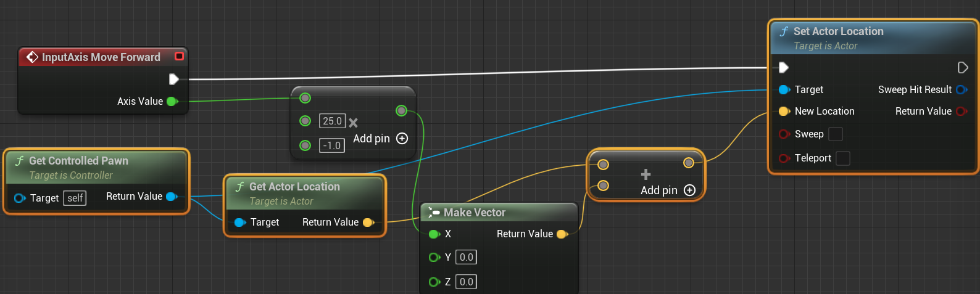Image resolution: width=980 pixels, height=294 pixels.
Task: Click the Set Actor Location Target pin
Action: pyautogui.click(x=784, y=90)
